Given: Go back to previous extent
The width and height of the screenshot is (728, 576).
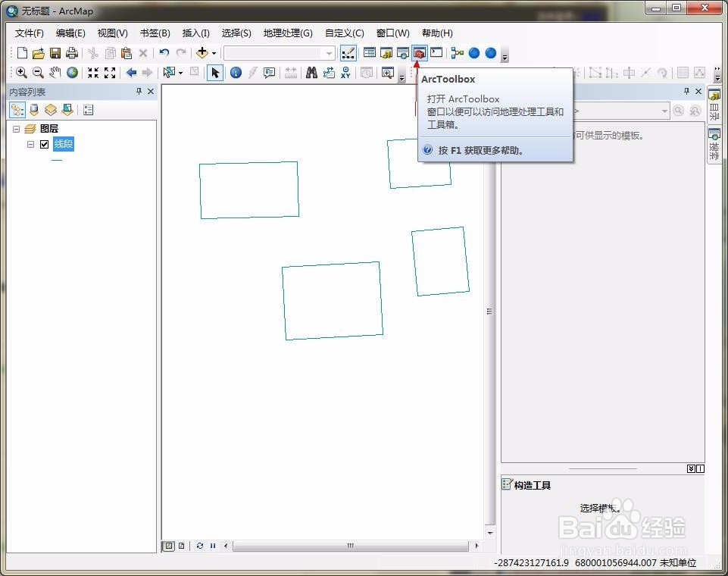Looking at the screenshot, I should 131,73.
